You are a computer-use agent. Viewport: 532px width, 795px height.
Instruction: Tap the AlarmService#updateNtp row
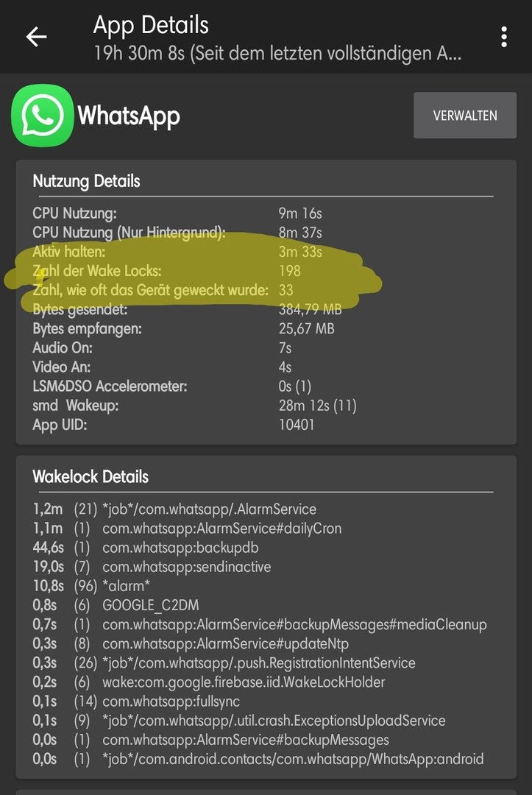tap(191, 644)
